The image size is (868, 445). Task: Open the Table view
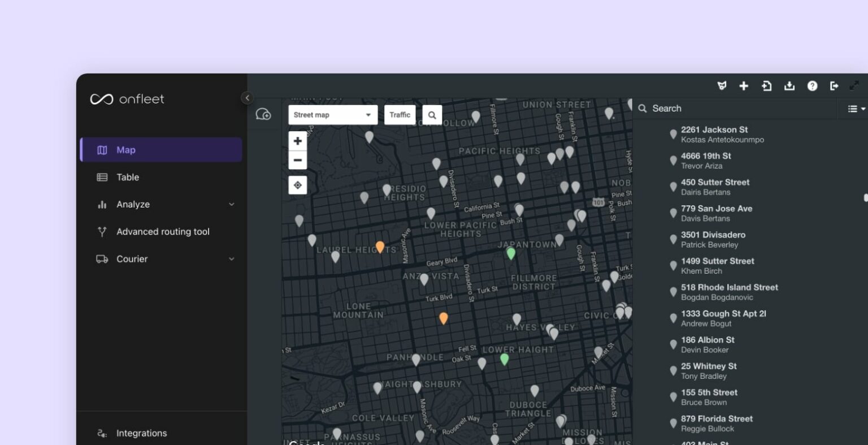(x=128, y=178)
